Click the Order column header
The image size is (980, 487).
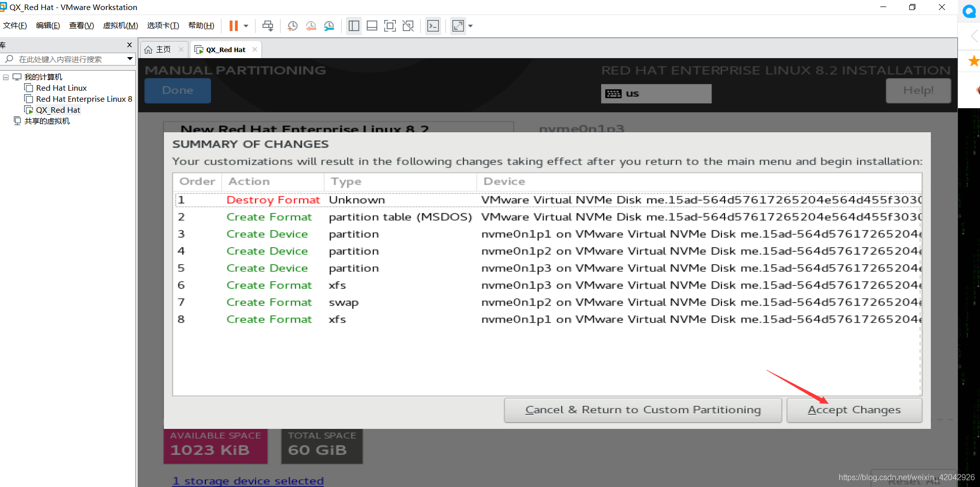click(x=197, y=181)
